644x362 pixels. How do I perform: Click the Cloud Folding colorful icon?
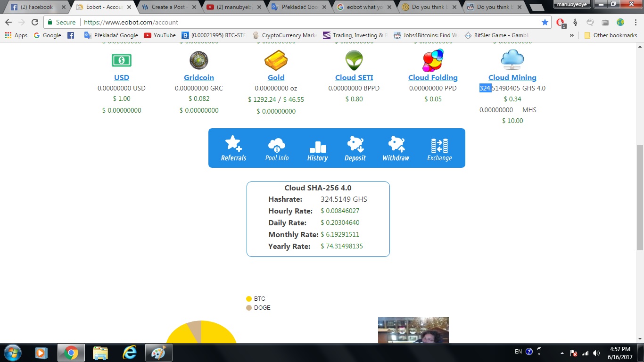coord(433,60)
